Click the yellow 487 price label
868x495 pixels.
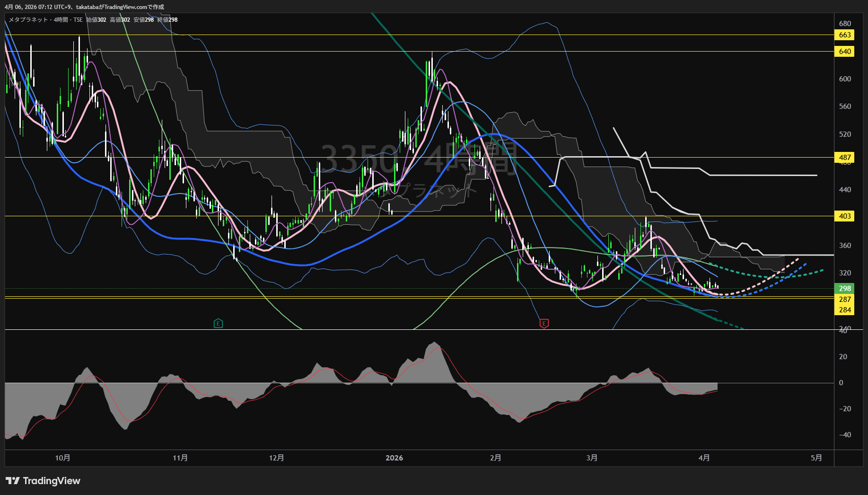tap(844, 158)
